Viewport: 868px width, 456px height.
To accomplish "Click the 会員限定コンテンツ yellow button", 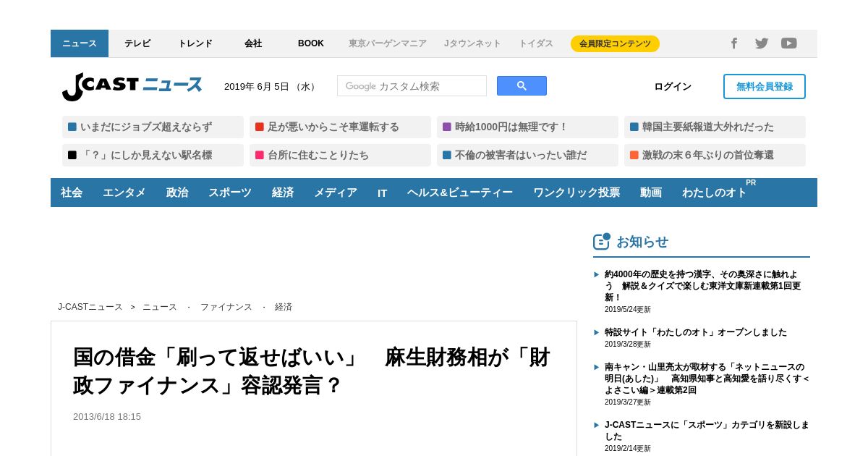I will tap(615, 43).
